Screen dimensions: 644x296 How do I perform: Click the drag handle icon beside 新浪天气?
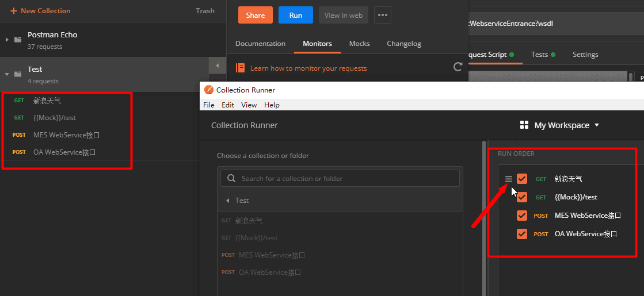pos(508,179)
